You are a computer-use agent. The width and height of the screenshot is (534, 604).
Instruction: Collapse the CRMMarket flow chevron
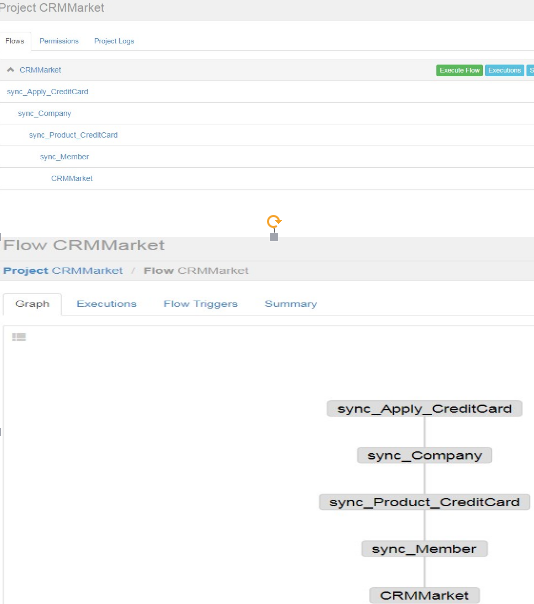click(x=10, y=70)
